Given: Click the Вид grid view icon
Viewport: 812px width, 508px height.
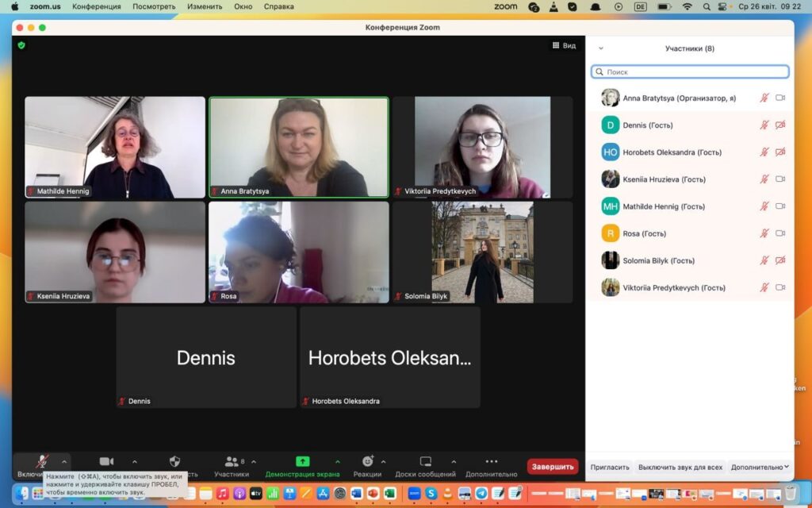Looking at the screenshot, I should coord(557,45).
